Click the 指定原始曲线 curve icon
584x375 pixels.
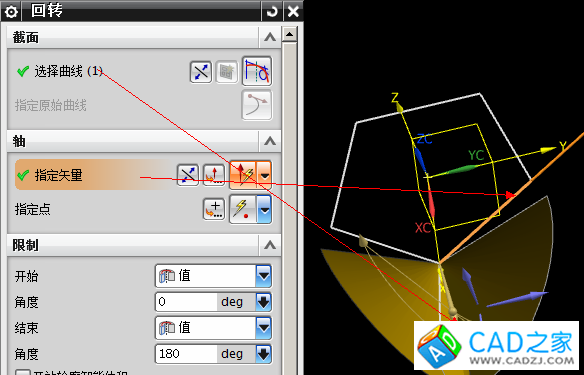[257, 105]
